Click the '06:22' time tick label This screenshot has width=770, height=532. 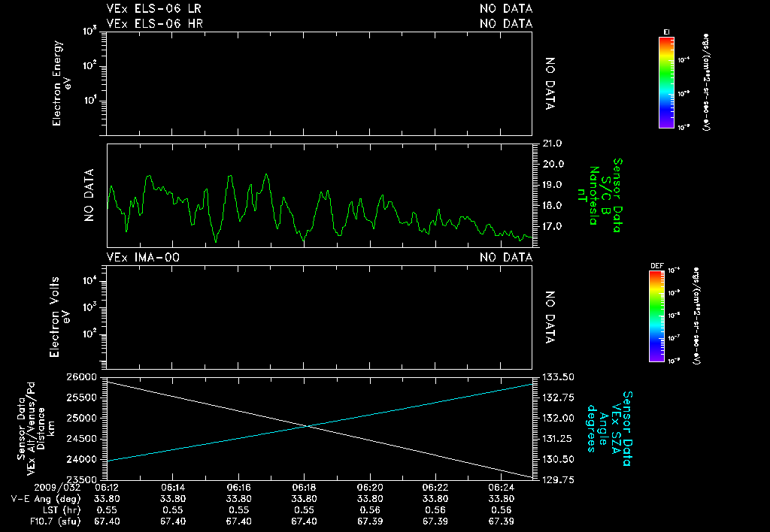tap(435, 488)
